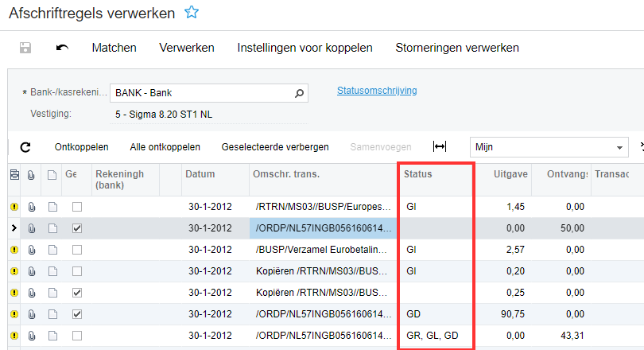Sort by the Status column header
The image size is (644, 350).
click(417, 174)
